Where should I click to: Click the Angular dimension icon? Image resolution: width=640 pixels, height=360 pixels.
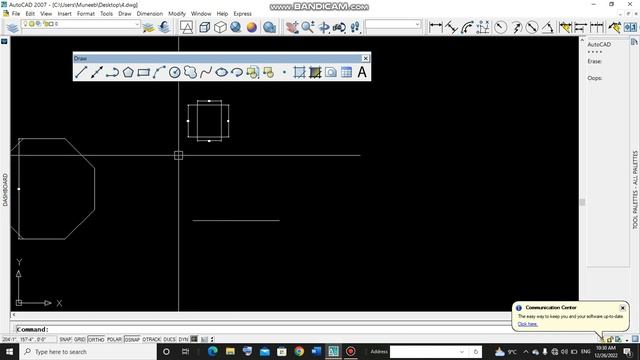[x=548, y=27]
